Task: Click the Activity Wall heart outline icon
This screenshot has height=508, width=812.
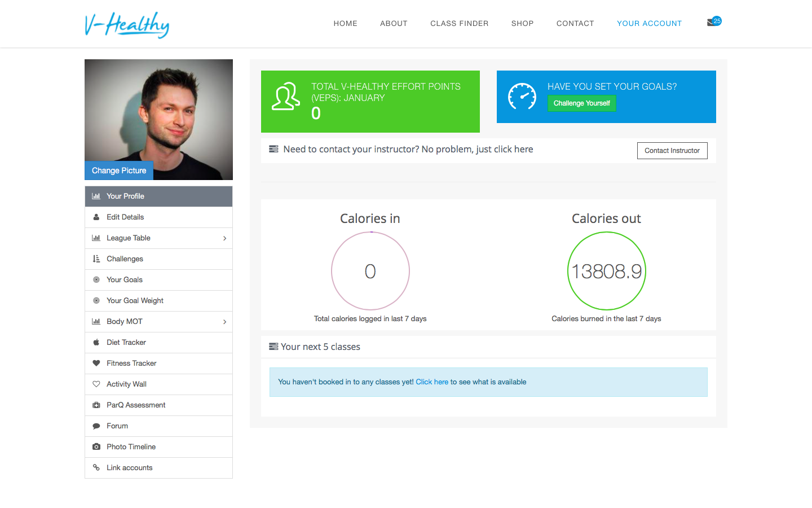Action: (96, 384)
